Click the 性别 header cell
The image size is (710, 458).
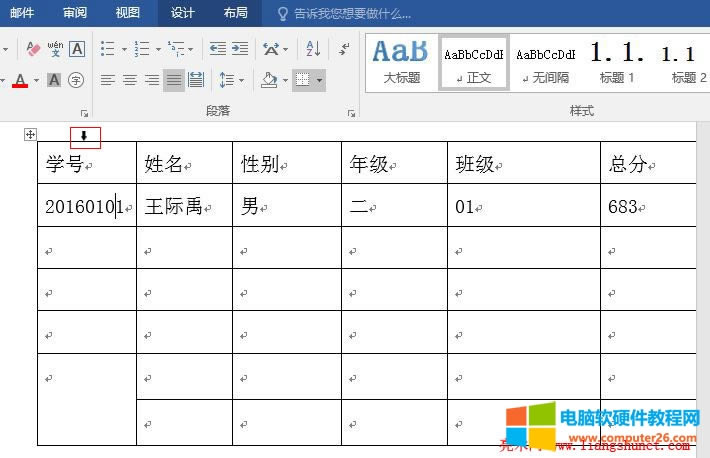point(287,163)
